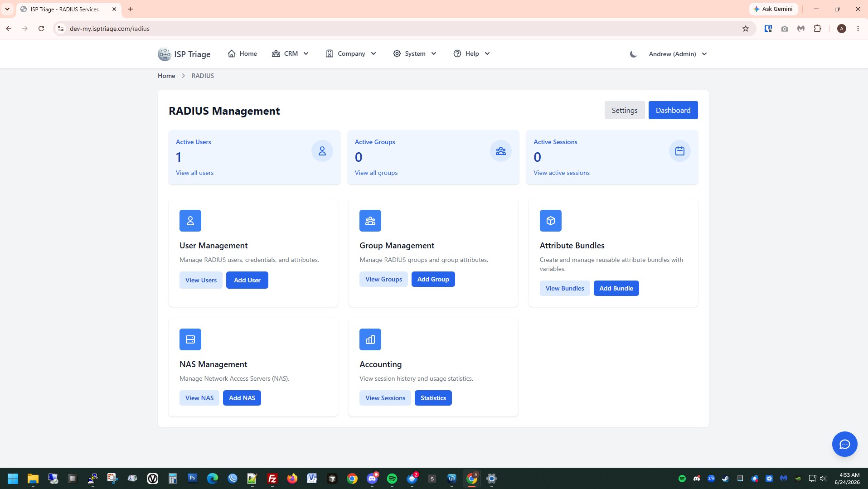
Task: Follow the View active sessions link
Action: (562, 173)
